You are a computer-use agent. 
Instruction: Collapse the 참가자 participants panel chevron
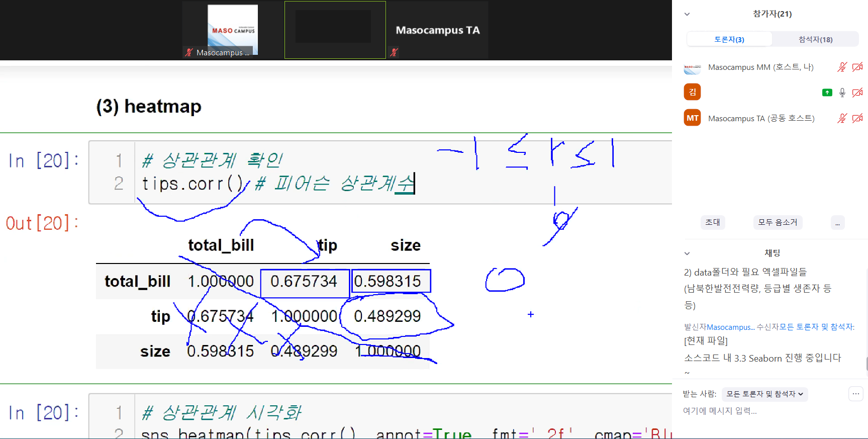(687, 14)
